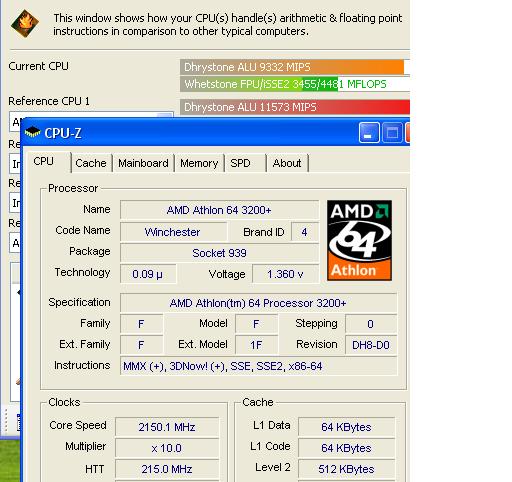Maximize the CPU-Z window

pos(392,133)
